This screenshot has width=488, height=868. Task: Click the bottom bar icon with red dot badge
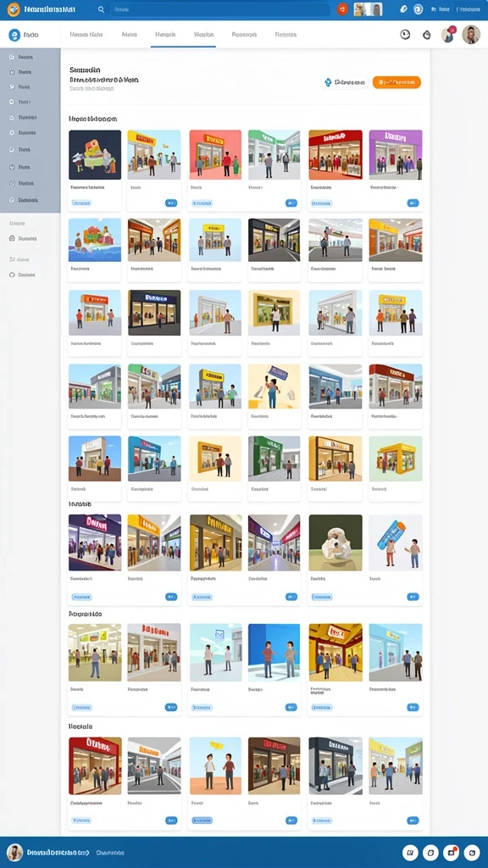coord(452,853)
